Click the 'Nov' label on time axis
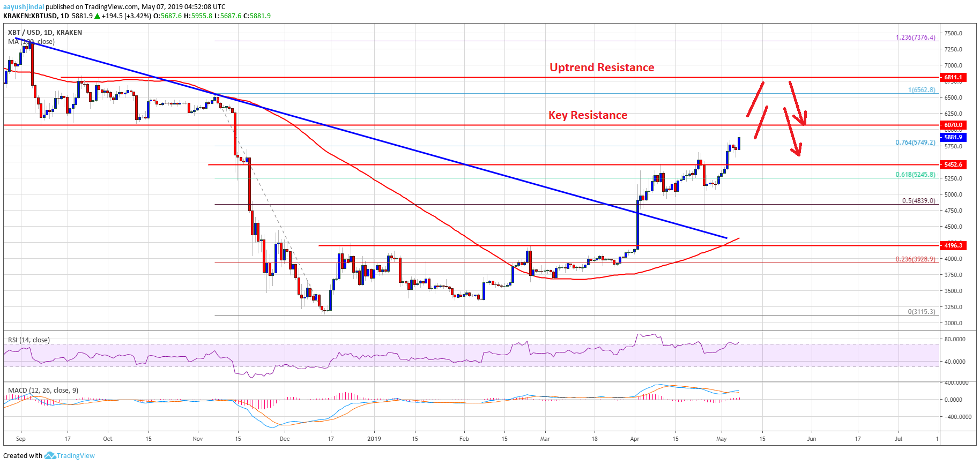This screenshot has width=980, height=465. 198,439
